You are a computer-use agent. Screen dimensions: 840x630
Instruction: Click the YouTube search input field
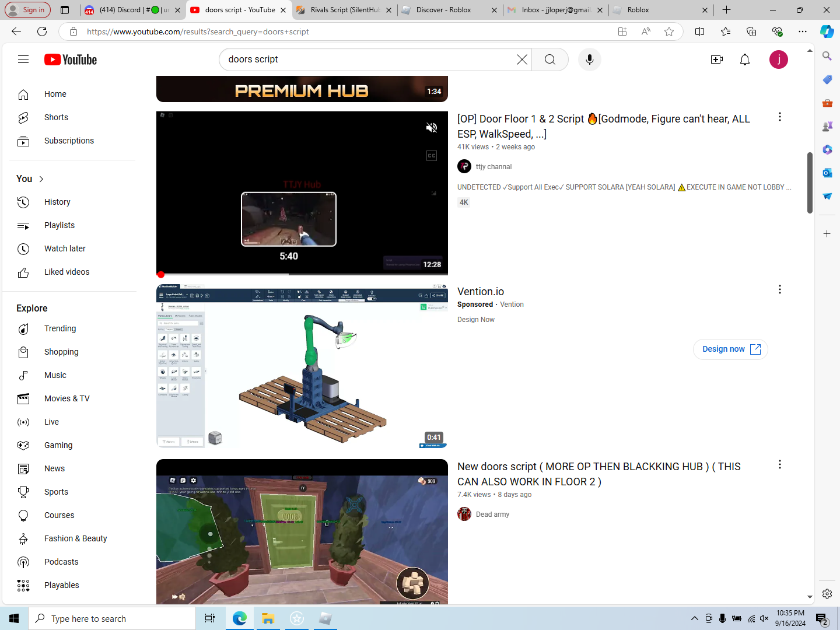(370, 60)
